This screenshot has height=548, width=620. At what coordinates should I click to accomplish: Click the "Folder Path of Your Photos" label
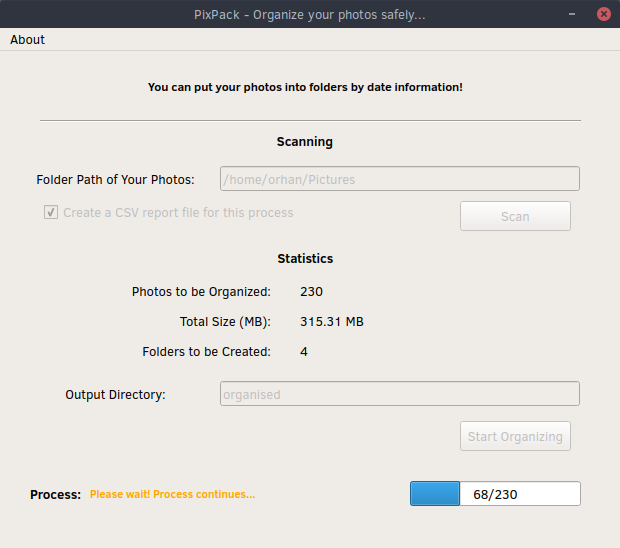point(115,180)
